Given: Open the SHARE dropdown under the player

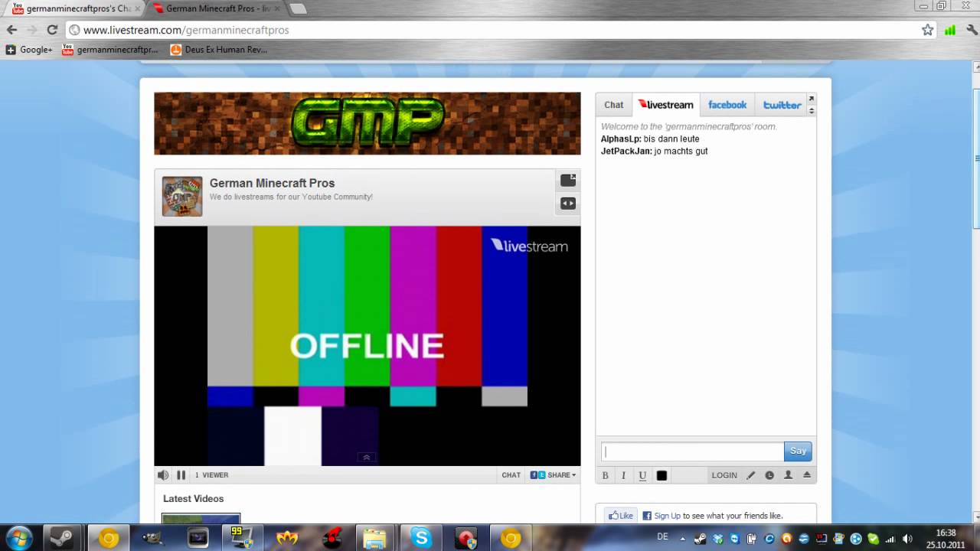Looking at the screenshot, I should (x=554, y=475).
